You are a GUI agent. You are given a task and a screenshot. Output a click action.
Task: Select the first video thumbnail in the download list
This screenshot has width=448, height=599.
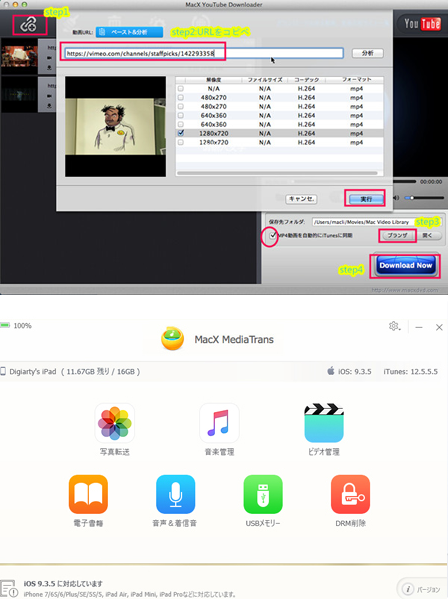pyautogui.click(x=19, y=56)
